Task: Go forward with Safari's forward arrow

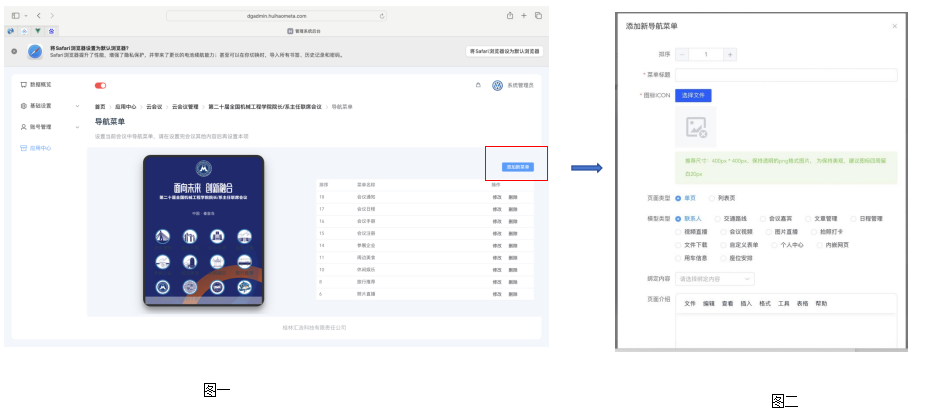Action: pos(52,16)
